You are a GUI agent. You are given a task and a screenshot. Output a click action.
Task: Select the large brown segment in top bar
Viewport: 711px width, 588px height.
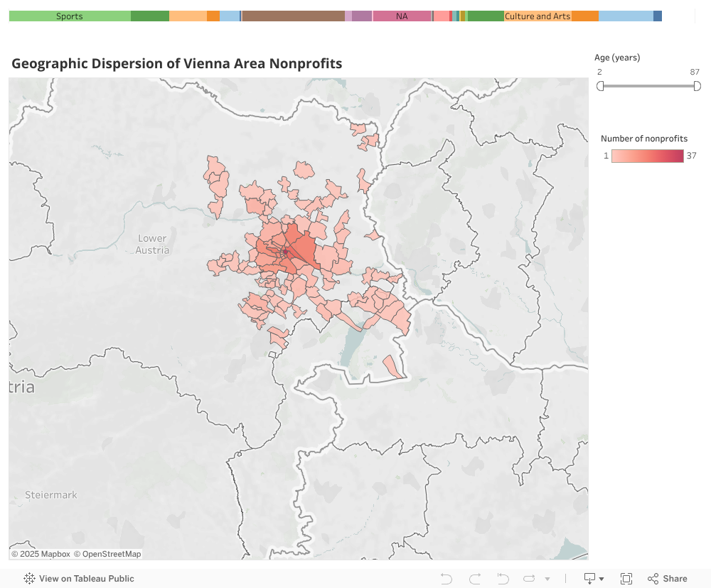pyautogui.click(x=293, y=16)
